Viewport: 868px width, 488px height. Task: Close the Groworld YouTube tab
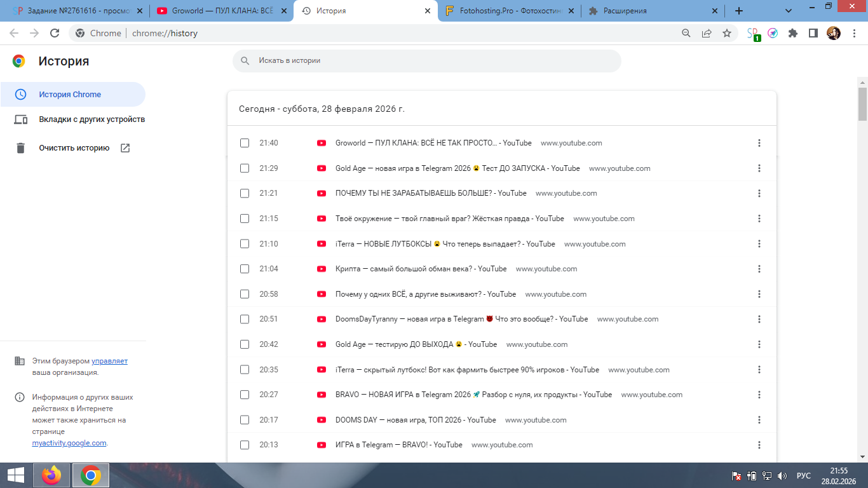[283, 11]
